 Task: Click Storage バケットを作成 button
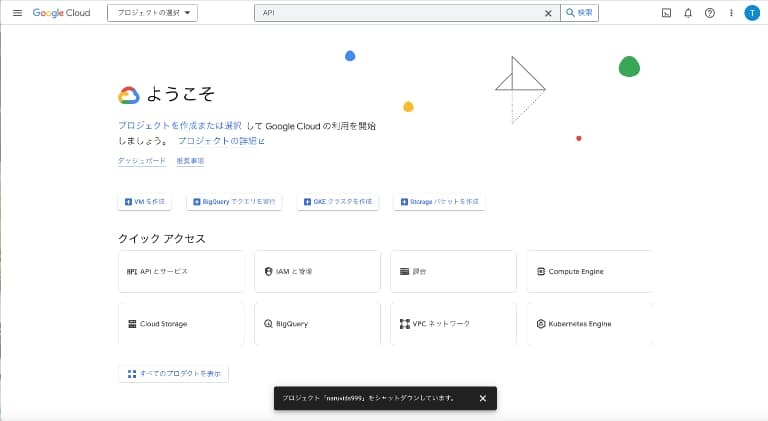click(439, 202)
